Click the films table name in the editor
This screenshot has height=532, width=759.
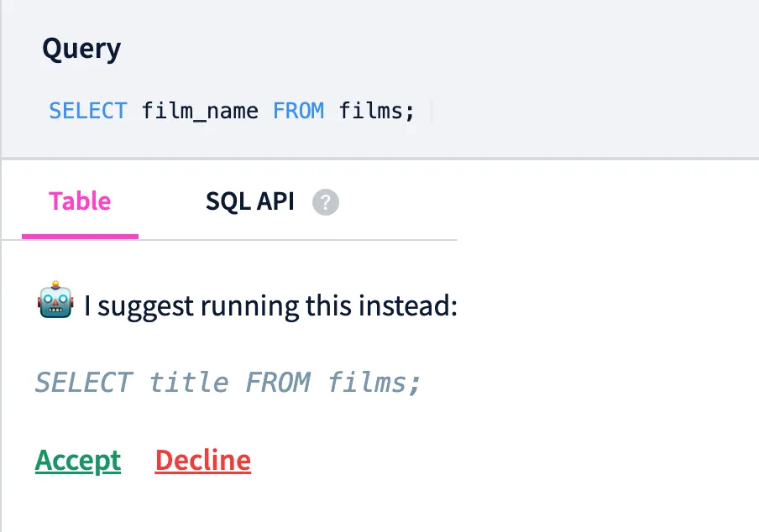[x=370, y=110]
